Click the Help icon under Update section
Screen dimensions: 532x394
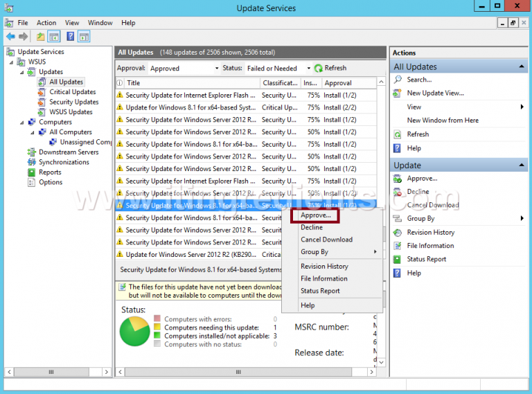[x=397, y=273]
